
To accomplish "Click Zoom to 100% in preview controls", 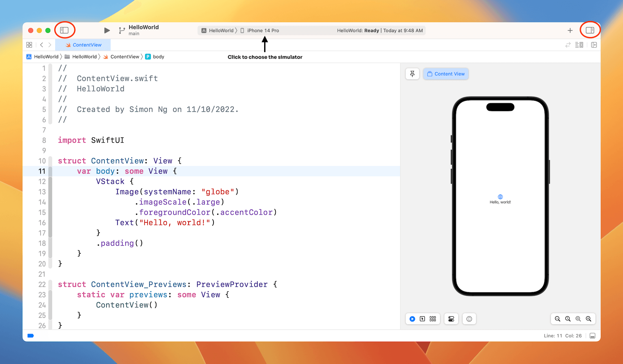I will 568,319.
